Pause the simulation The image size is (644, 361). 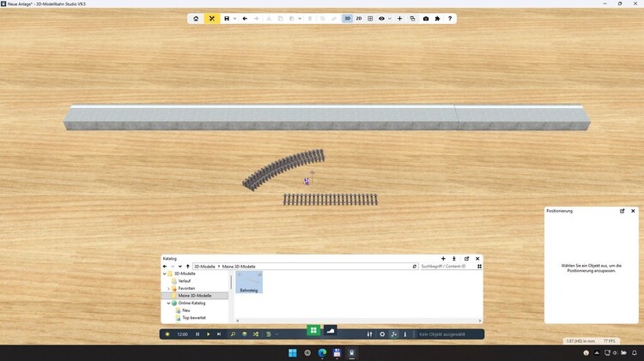[x=197, y=334]
